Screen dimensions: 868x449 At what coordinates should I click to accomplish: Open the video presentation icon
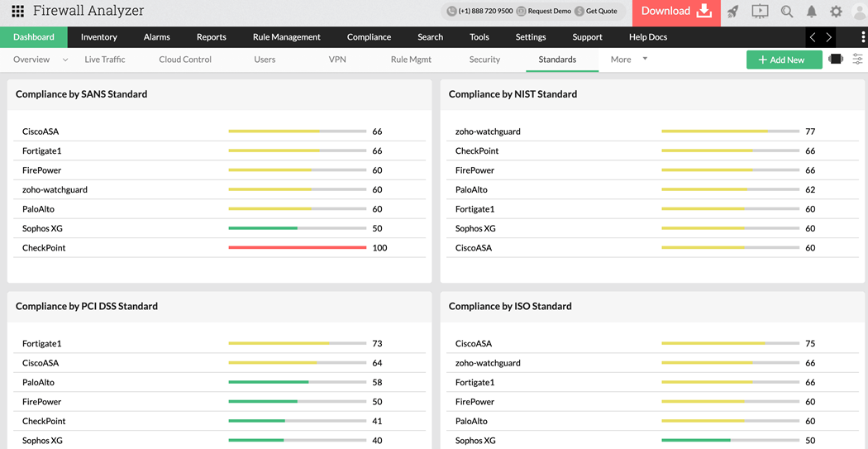tap(760, 11)
